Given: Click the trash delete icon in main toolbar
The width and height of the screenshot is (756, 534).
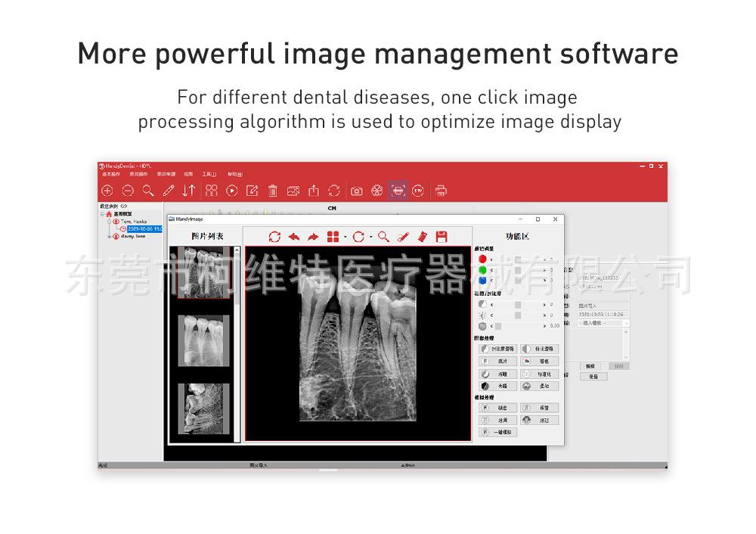Looking at the screenshot, I should [x=273, y=191].
